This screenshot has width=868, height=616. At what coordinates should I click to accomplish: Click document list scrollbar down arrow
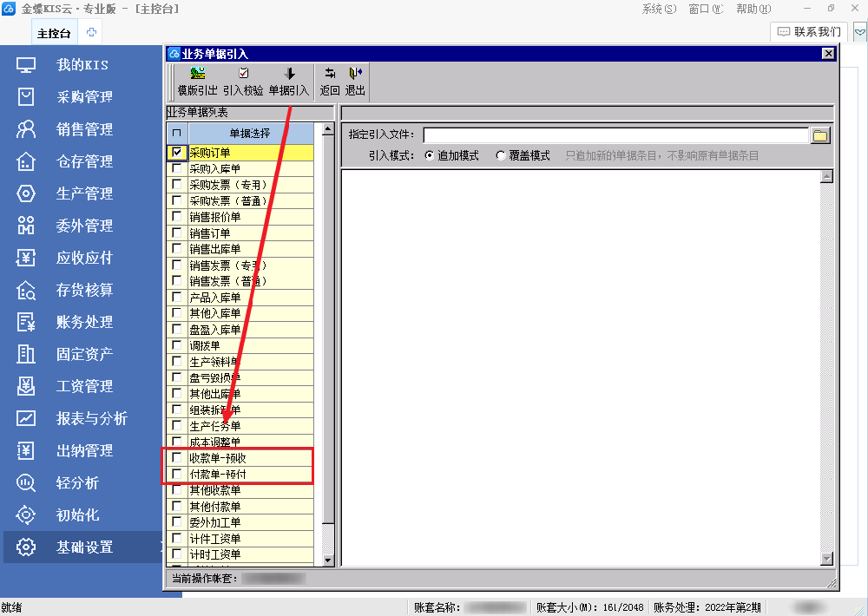(x=328, y=560)
